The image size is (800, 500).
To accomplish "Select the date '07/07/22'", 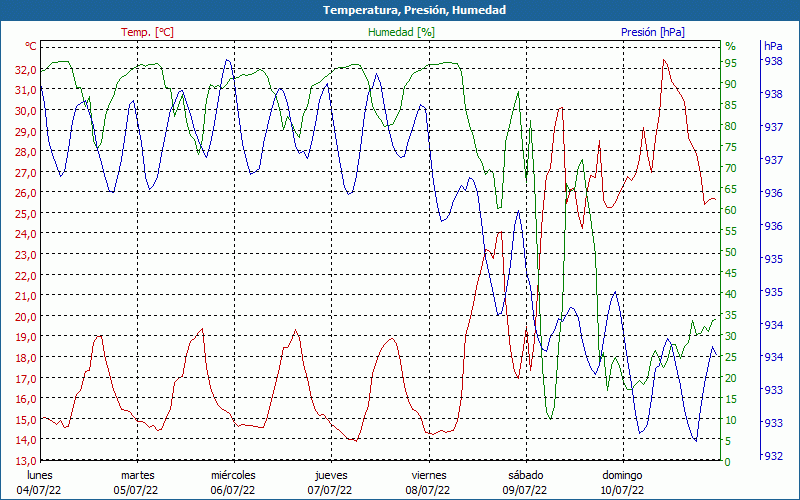I will coord(330,490).
